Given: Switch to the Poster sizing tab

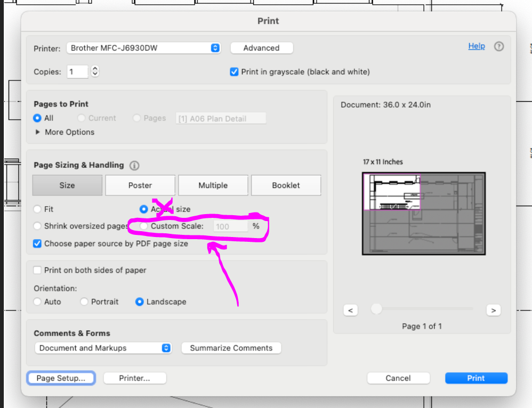Looking at the screenshot, I should pyautogui.click(x=140, y=185).
